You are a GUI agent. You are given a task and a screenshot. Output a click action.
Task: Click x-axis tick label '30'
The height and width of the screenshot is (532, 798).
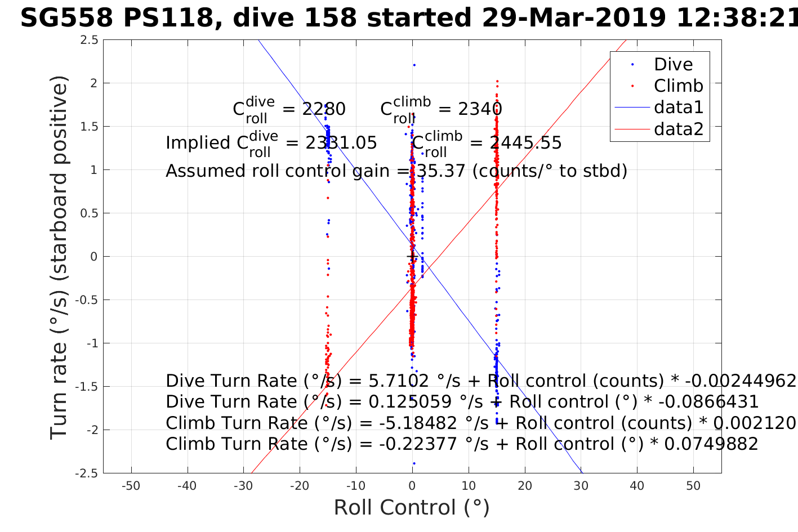(x=581, y=486)
